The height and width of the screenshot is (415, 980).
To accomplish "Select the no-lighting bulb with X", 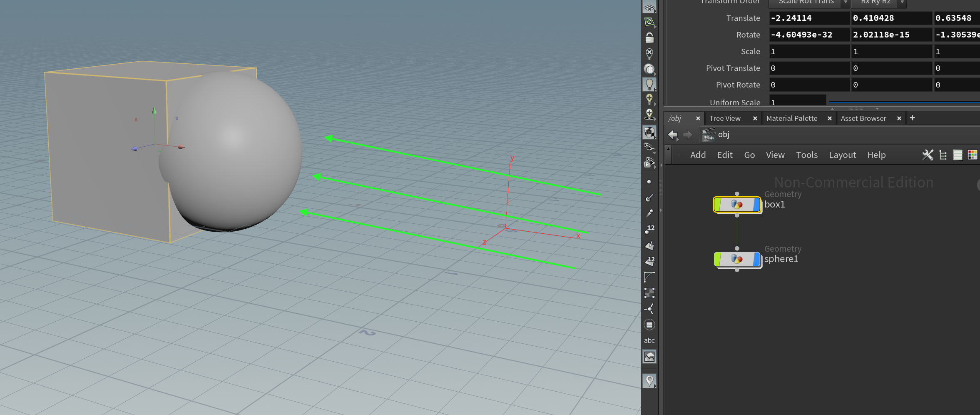I will point(649,53).
